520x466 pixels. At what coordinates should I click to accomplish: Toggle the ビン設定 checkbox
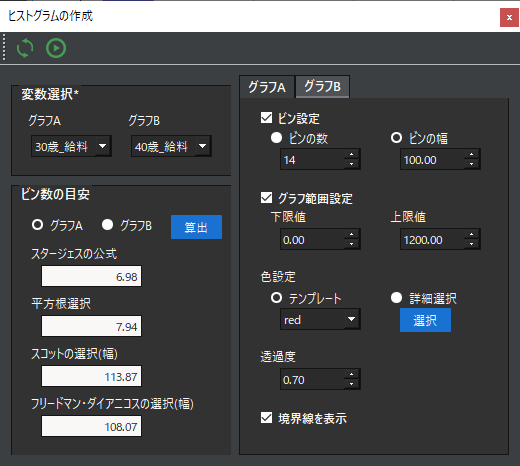(266, 118)
